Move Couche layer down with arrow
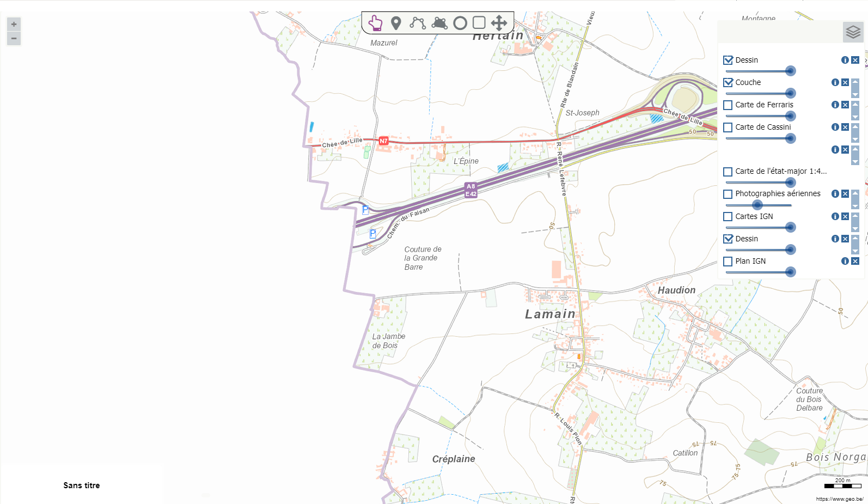Screen dimensions: 868x504 click(x=855, y=94)
